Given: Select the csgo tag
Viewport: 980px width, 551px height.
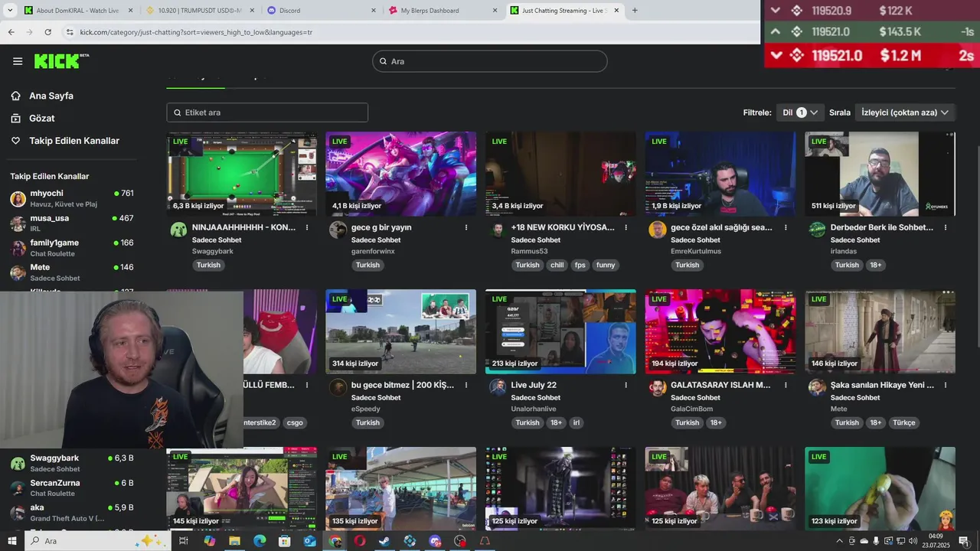Looking at the screenshot, I should 295,422.
